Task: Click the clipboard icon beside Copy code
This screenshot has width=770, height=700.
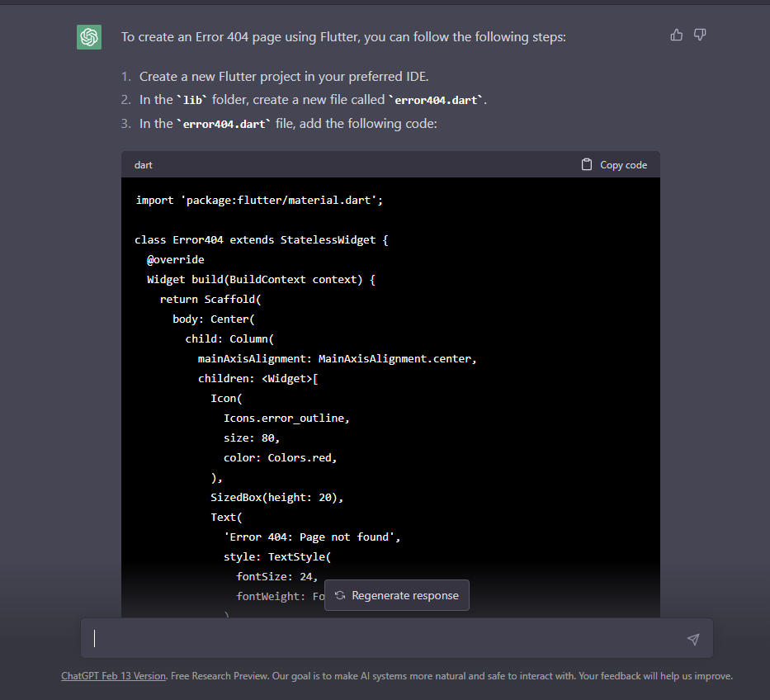Action: point(586,164)
